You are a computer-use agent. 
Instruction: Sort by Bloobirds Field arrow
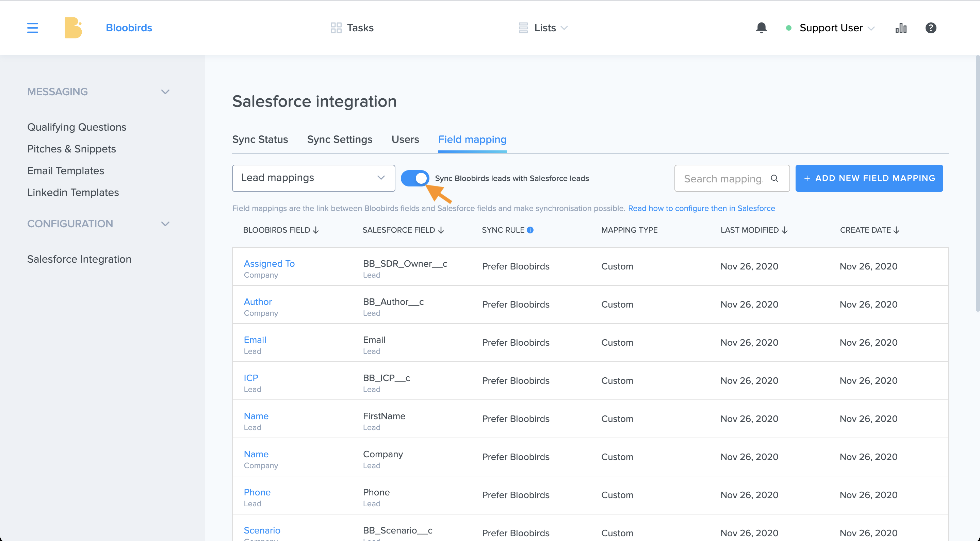point(316,230)
